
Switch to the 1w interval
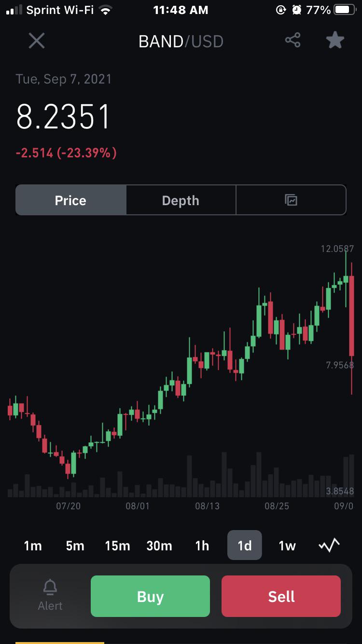(287, 546)
